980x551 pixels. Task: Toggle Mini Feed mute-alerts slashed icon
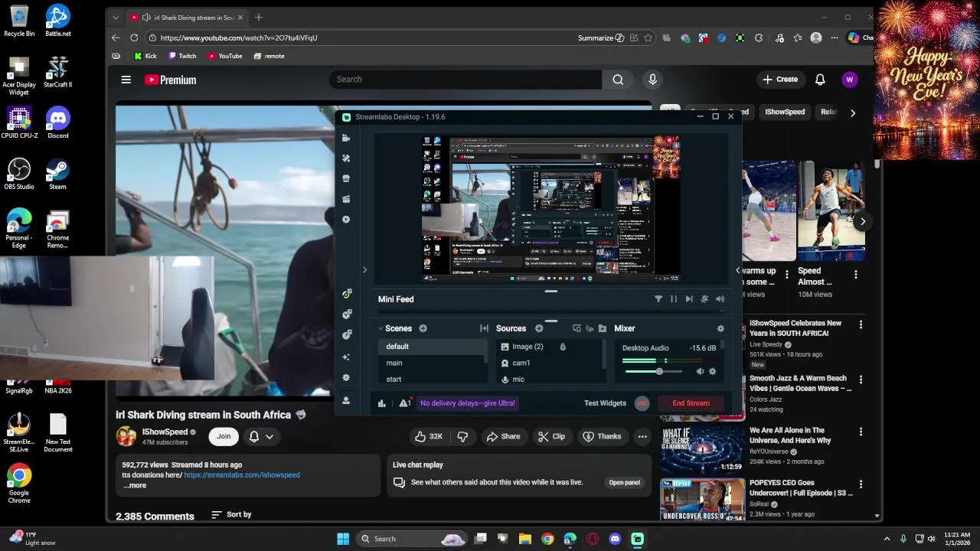(x=704, y=299)
